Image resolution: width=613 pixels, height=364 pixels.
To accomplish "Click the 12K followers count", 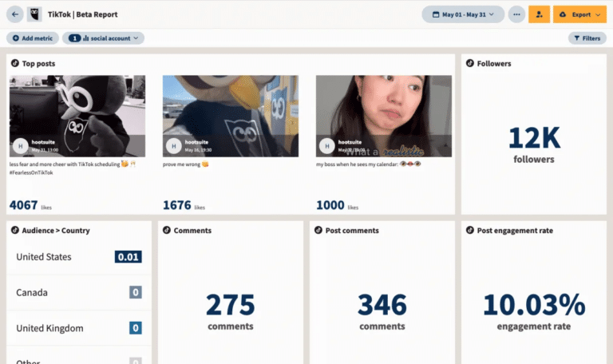I will [x=534, y=138].
